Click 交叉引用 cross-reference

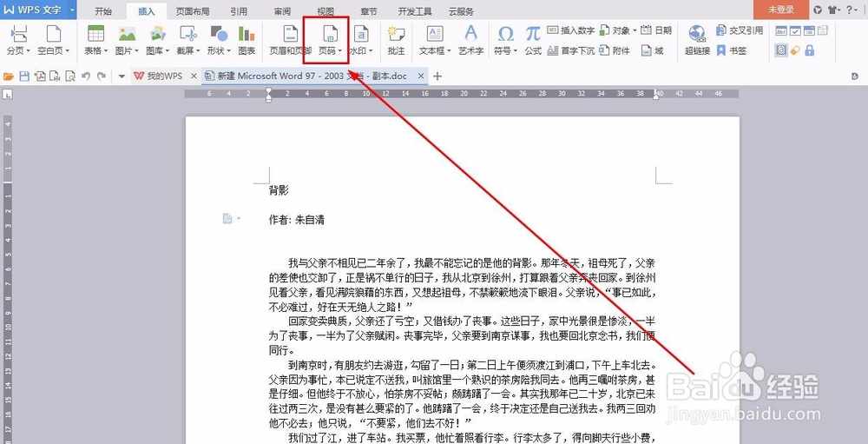(740, 30)
